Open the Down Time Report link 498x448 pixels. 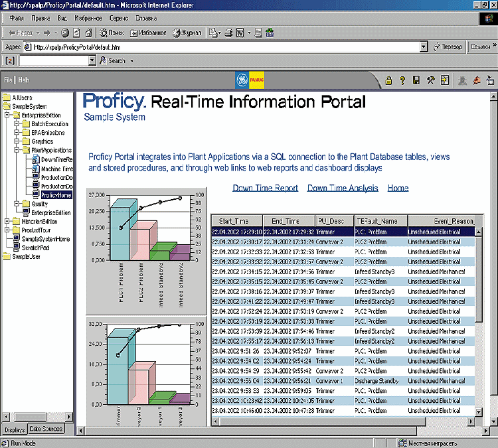(265, 188)
